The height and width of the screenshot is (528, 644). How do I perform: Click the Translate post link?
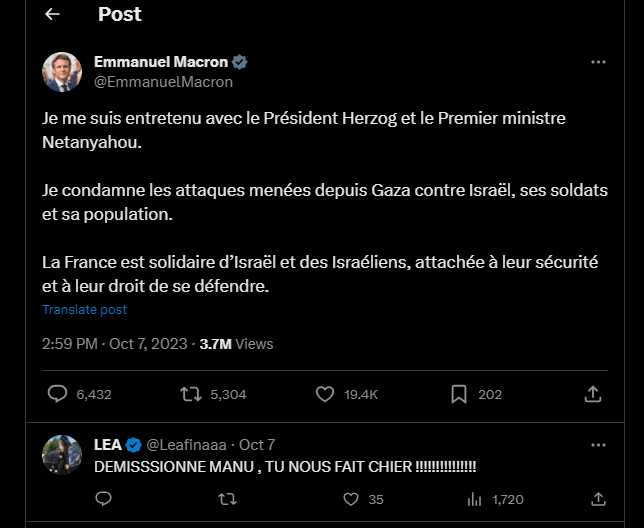click(84, 310)
